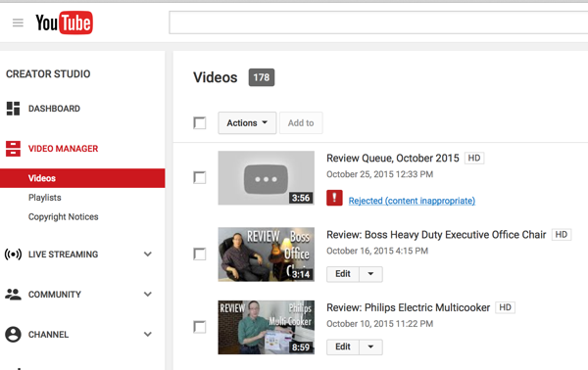Click the Community people icon
This screenshot has width=588, height=370.
(13, 295)
